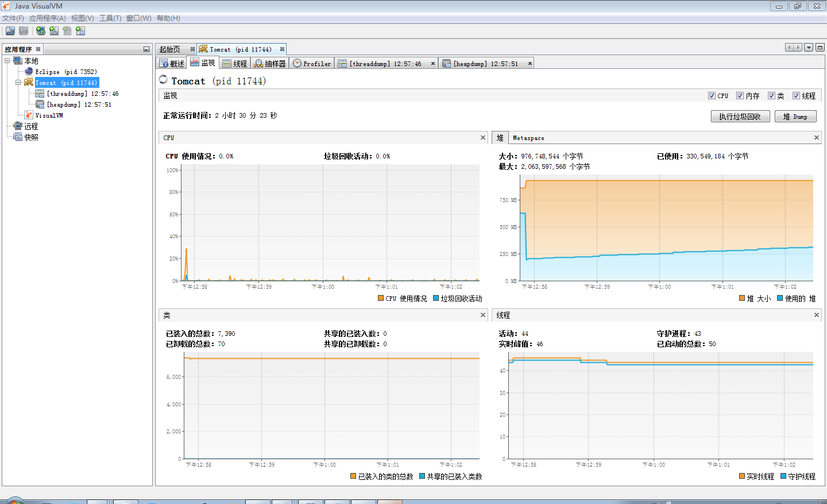Click the 堆 大小 legend swatch
Image resolution: width=827 pixels, height=504 pixels.
tap(742, 298)
